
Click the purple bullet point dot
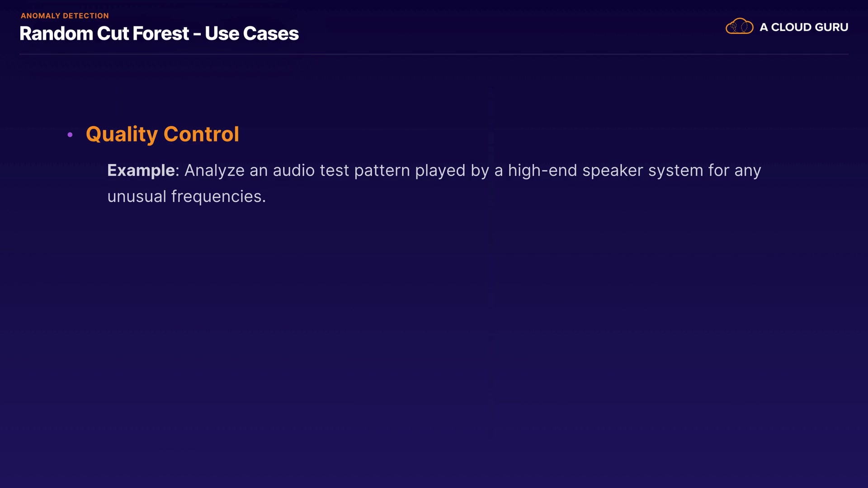70,135
